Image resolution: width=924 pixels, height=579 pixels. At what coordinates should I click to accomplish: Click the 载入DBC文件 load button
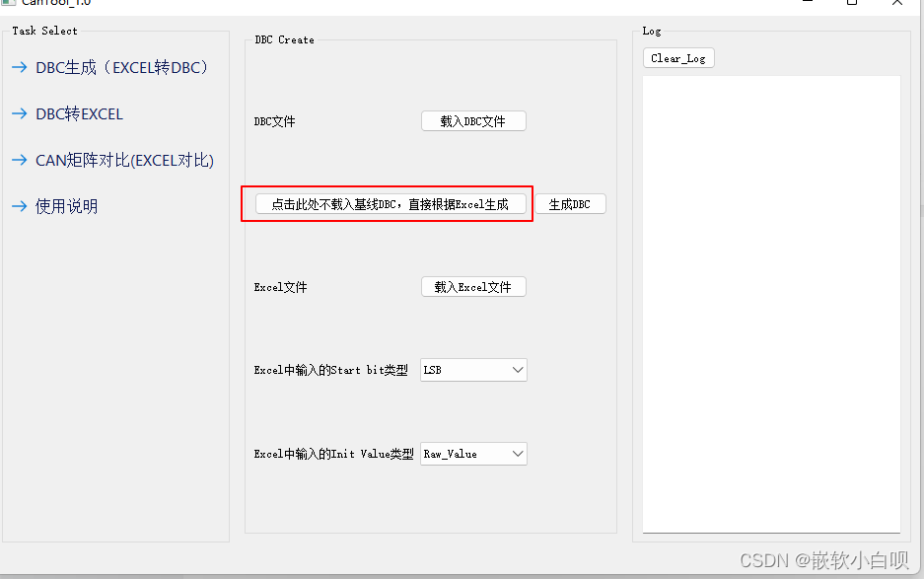(473, 120)
